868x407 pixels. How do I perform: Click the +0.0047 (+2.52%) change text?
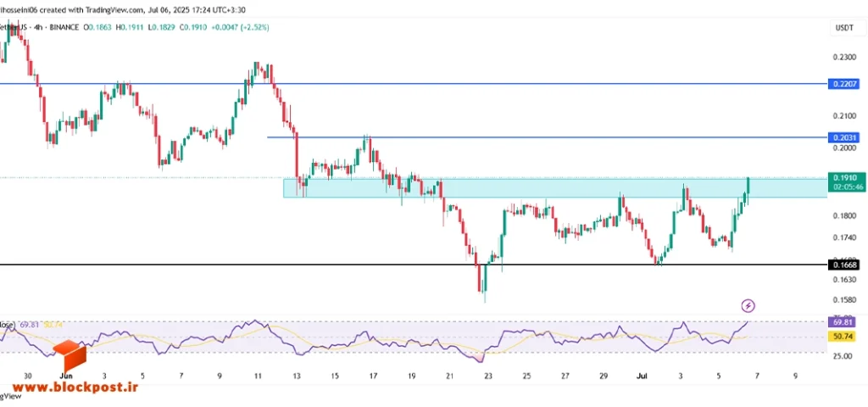coord(240,26)
